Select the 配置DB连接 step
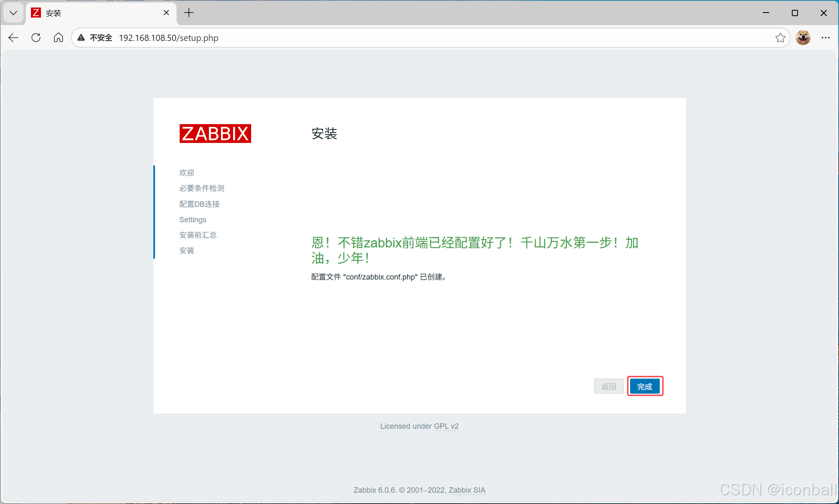The height and width of the screenshot is (504, 839). [x=199, y=204]
